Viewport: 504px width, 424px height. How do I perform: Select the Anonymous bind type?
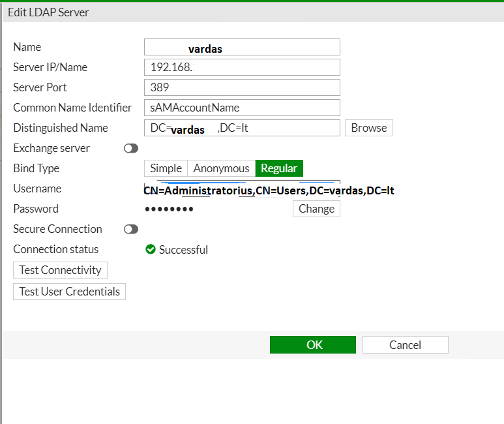click(221, 168)
